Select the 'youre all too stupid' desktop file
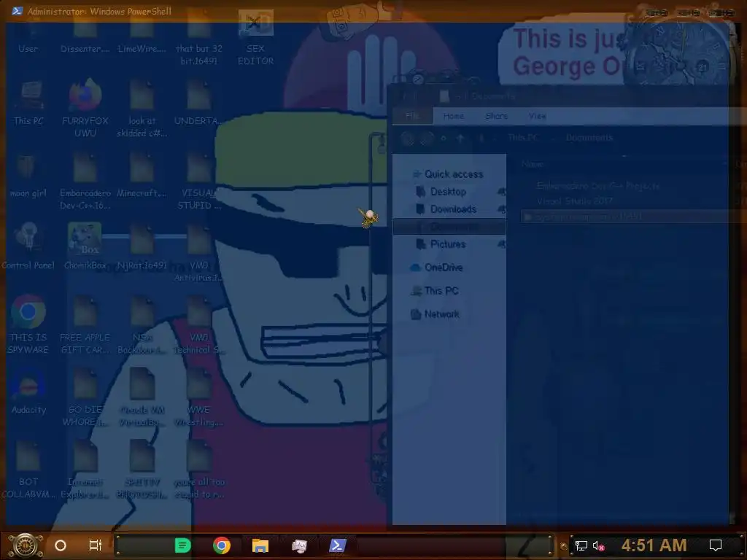This screenshot has height=560, width=747. (x=198, y=470)
